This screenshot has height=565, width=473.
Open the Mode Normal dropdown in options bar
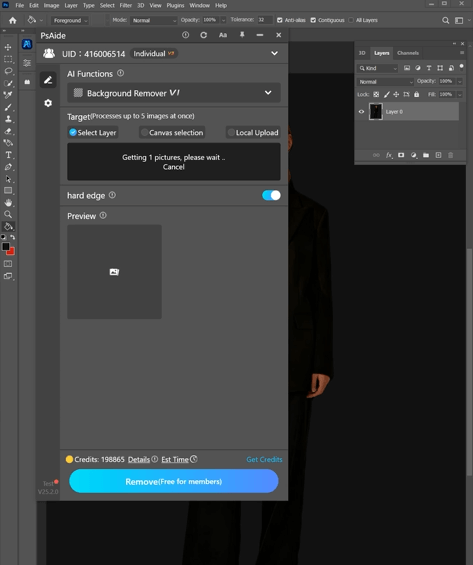154,21
